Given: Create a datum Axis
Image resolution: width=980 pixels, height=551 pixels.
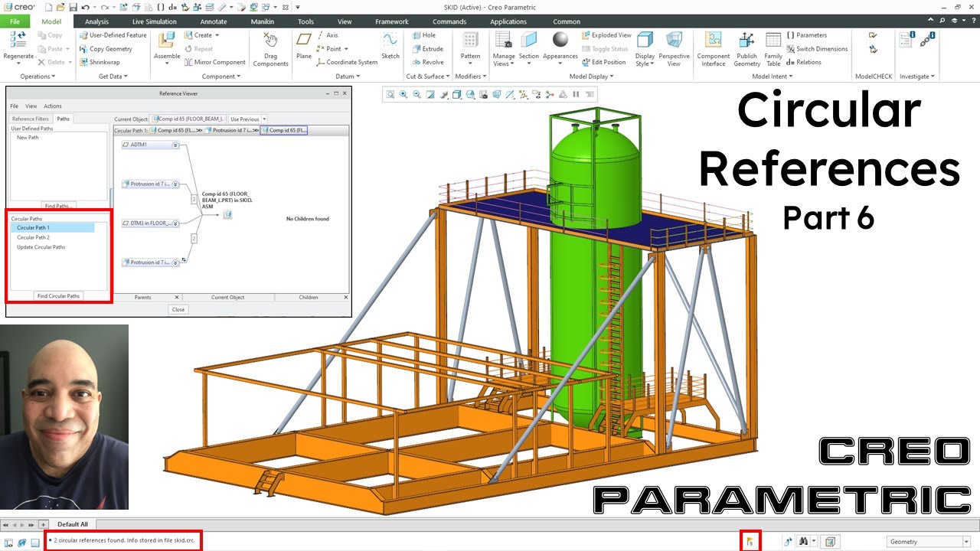Looking at the screenshot, I should 327,35.
